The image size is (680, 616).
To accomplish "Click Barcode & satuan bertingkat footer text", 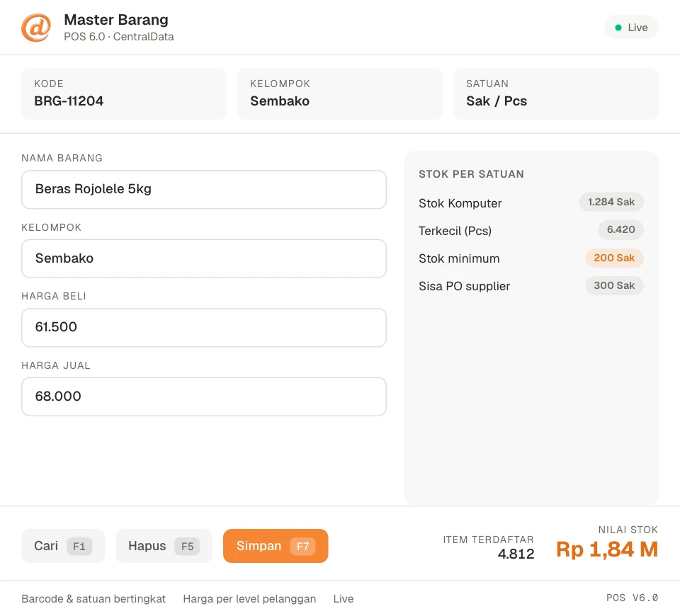I will coord(93,599).
